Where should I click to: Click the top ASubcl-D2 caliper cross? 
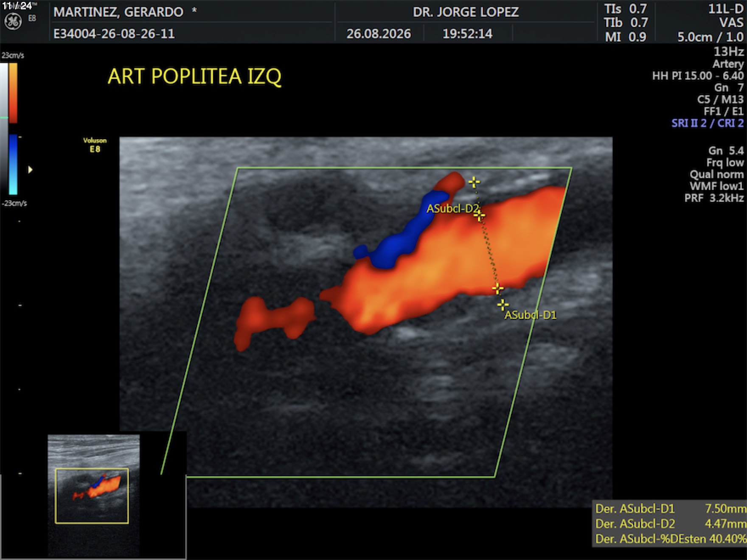(474, 182)
